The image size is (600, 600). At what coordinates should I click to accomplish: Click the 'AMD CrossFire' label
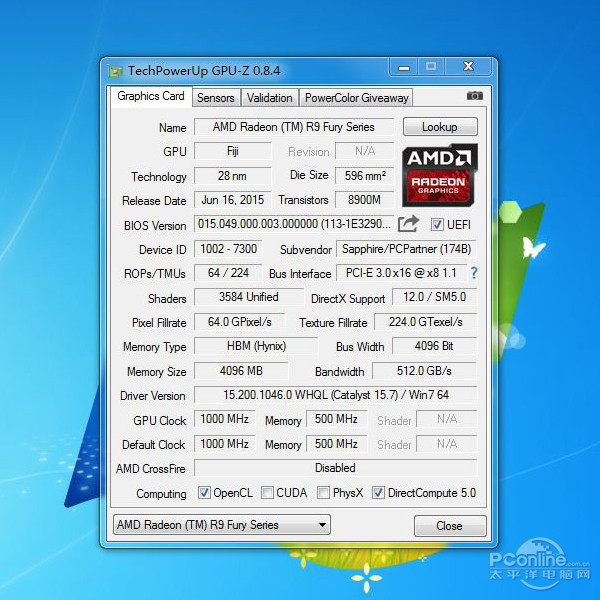tap(151, 469)
